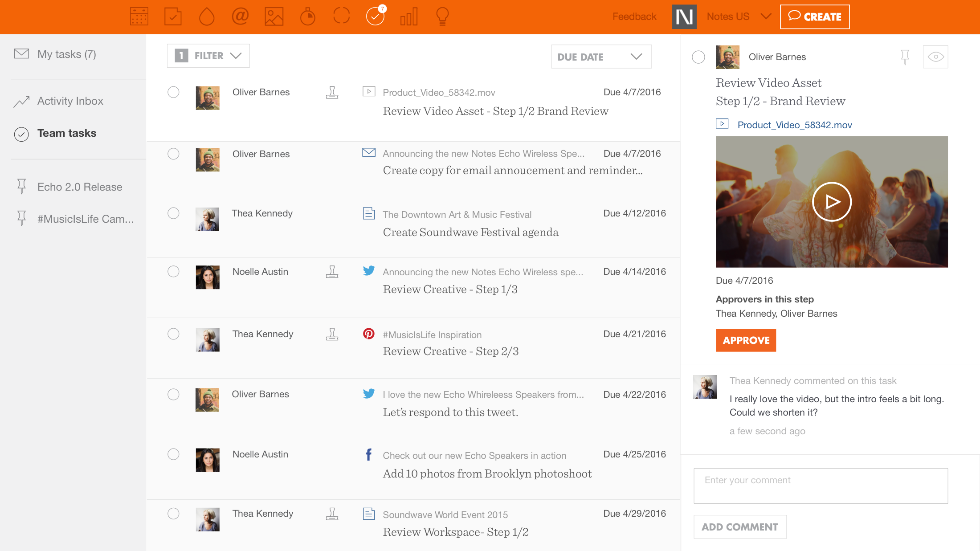Mark Review Video Asset task row complete
The image size is (980, 551).
(173, 92)
